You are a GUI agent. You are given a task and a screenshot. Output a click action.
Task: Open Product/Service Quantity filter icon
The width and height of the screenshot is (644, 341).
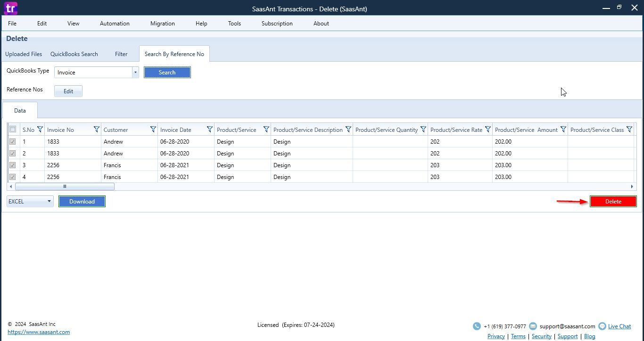pyautogui.click(x=423, y=130)
